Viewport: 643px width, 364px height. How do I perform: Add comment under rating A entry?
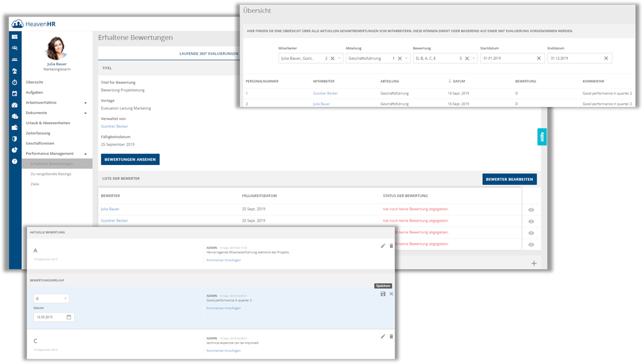pyautogui.click(x=223, y=260)
